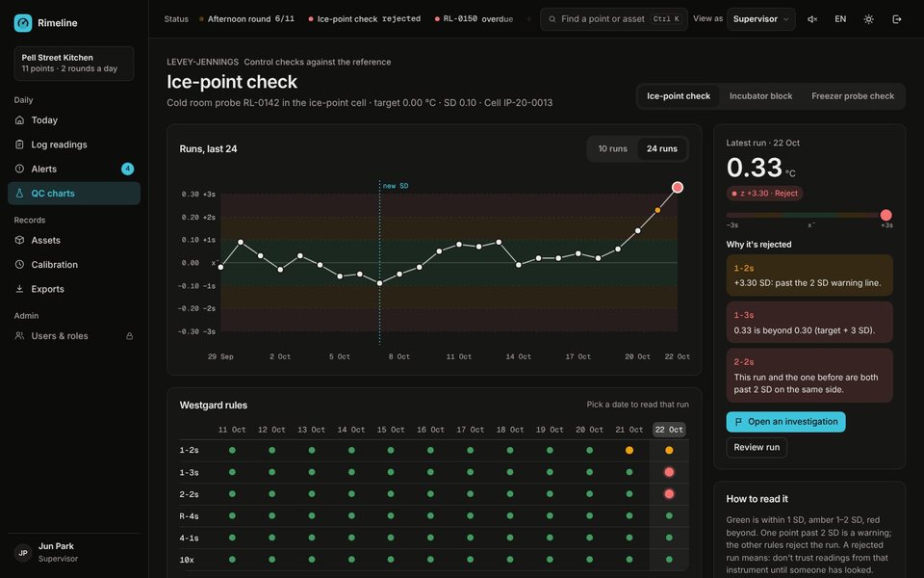Open the Exports download icon

point(19,289)
